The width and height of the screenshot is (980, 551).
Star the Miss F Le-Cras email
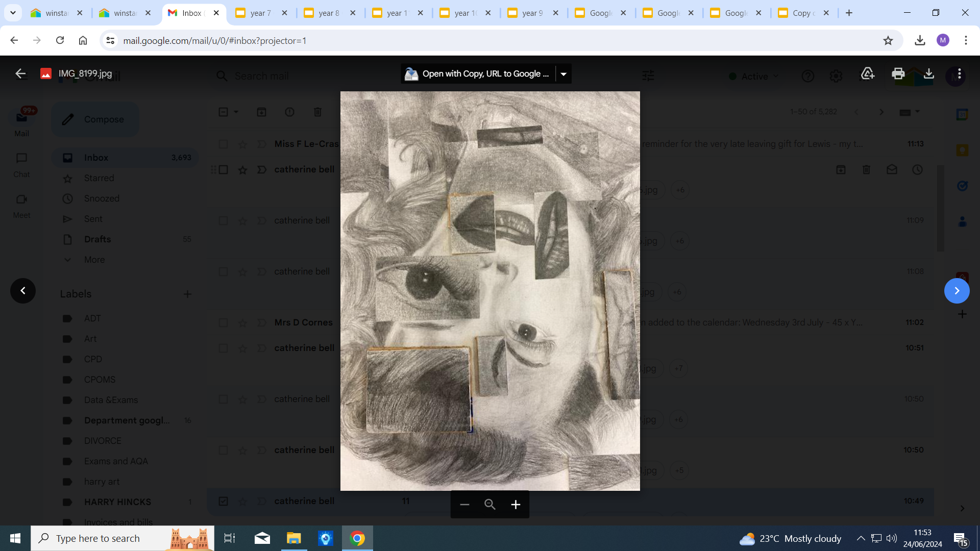[242, 144]
